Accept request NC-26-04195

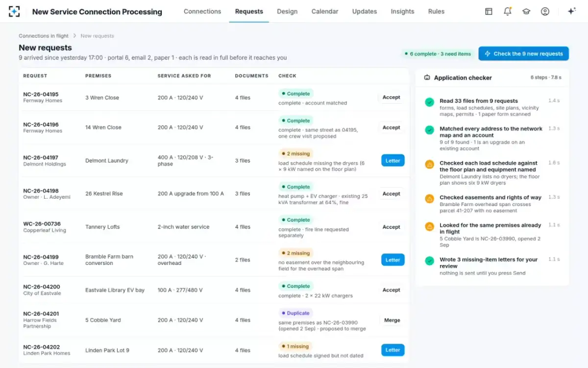[392, 97]
